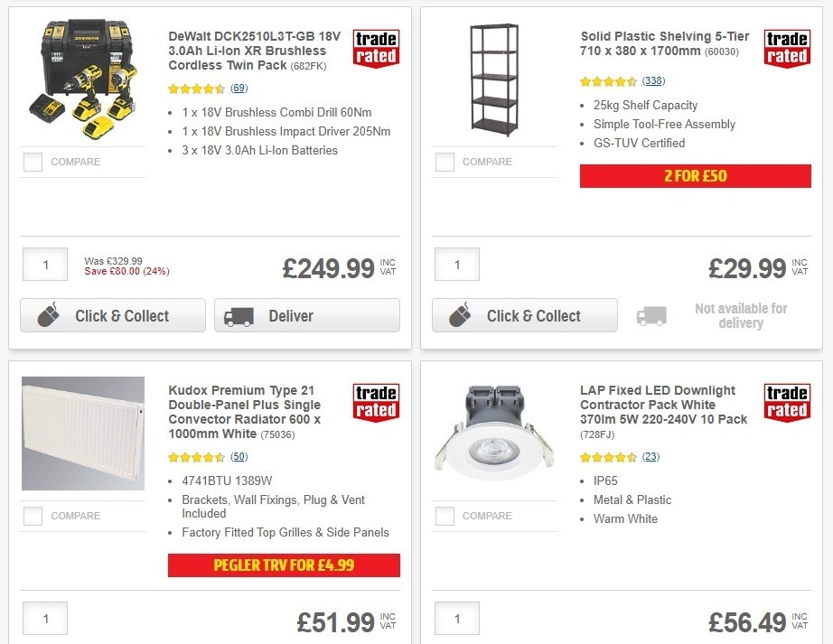Enable compare on the 5-tier plastic shelving
Image resolution: width=833 pixels, height=644 pixels.
(x=444, y=162)
